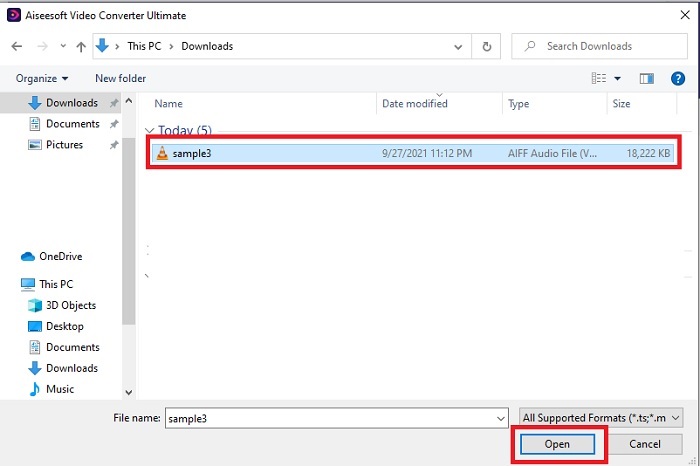Open Music folder in sidebar
This screenshot has height=466, width=700.
coord(51,389)
